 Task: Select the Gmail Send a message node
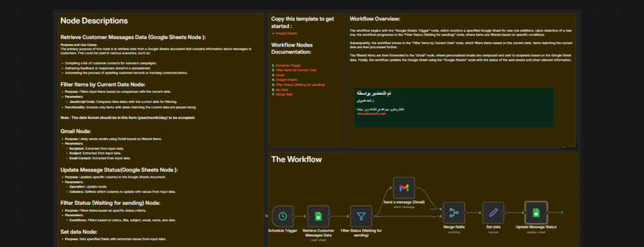pos(404,187)
